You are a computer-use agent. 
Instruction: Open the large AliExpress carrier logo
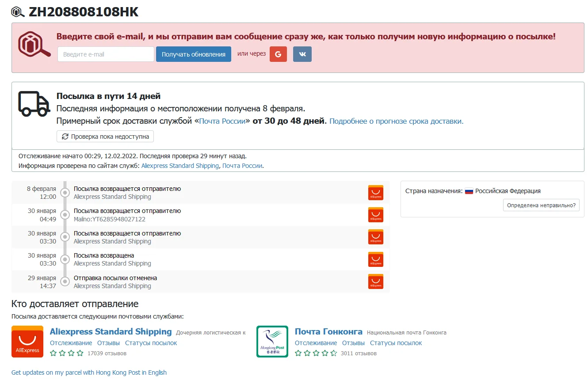click(27, 342)
